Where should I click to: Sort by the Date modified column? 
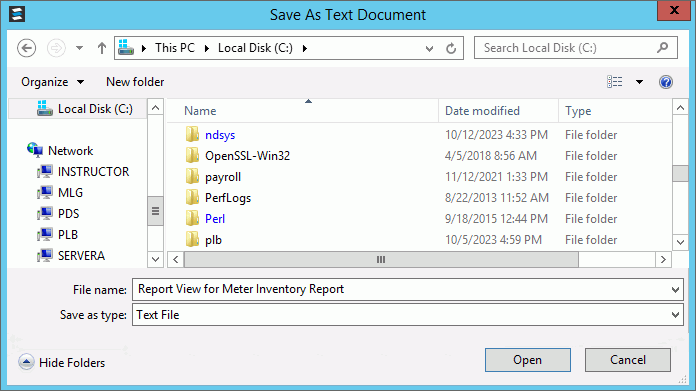482,111
